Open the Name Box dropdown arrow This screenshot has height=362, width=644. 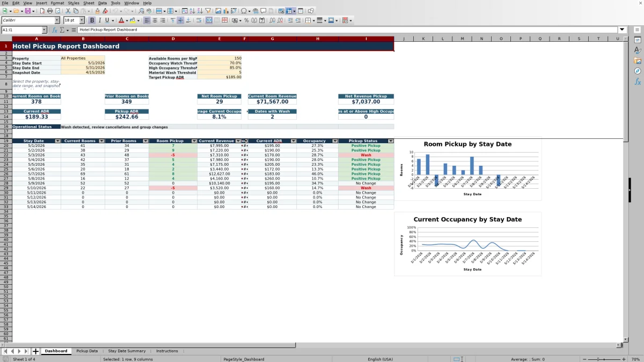(x=44, y=30)
